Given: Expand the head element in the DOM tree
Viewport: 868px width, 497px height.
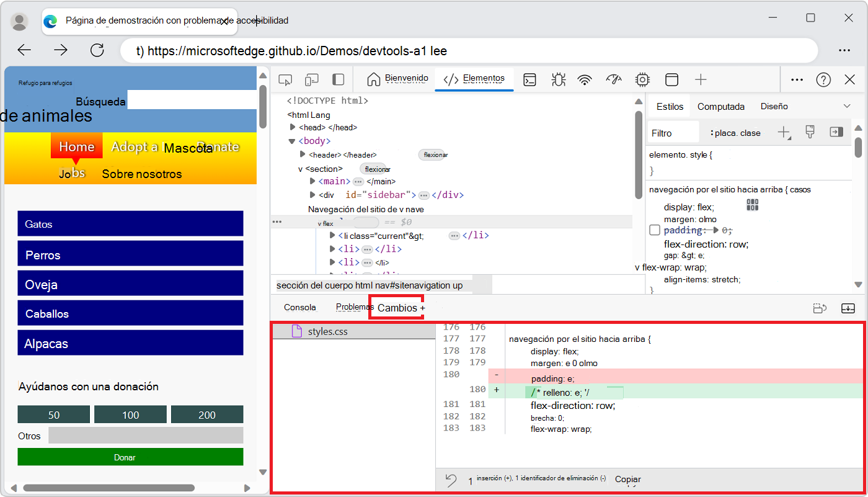Looking at the screenshot, I should [293, 127].
